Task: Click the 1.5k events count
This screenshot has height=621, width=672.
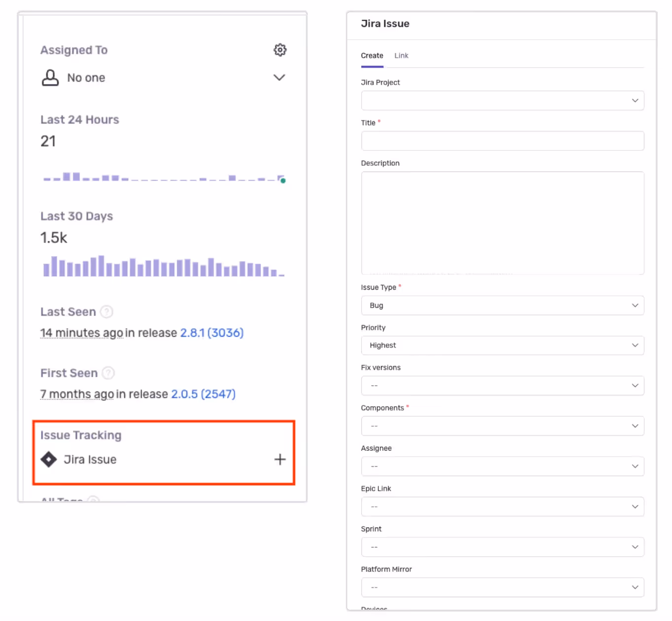Action: pos(54,238)
